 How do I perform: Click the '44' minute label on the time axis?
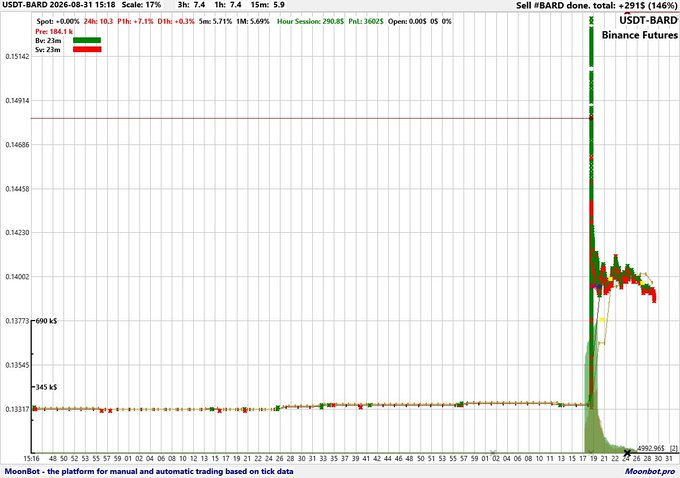point(388,458)
